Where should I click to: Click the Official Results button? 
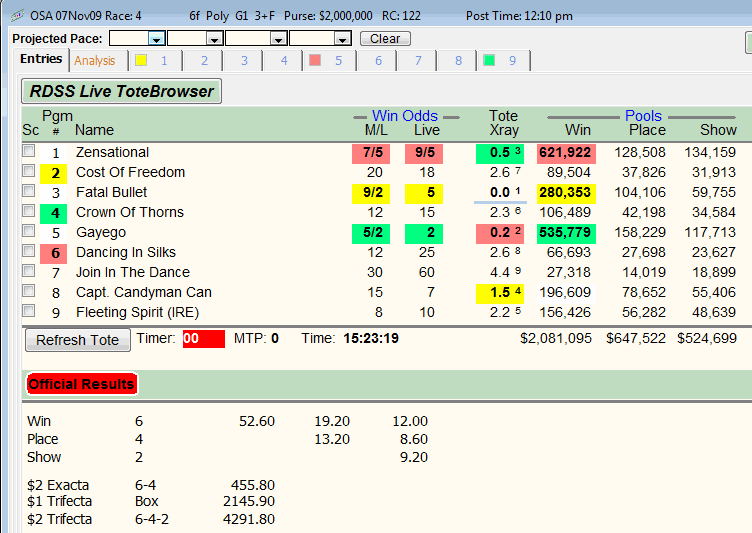pyautogui.click(x=82, y=384)
